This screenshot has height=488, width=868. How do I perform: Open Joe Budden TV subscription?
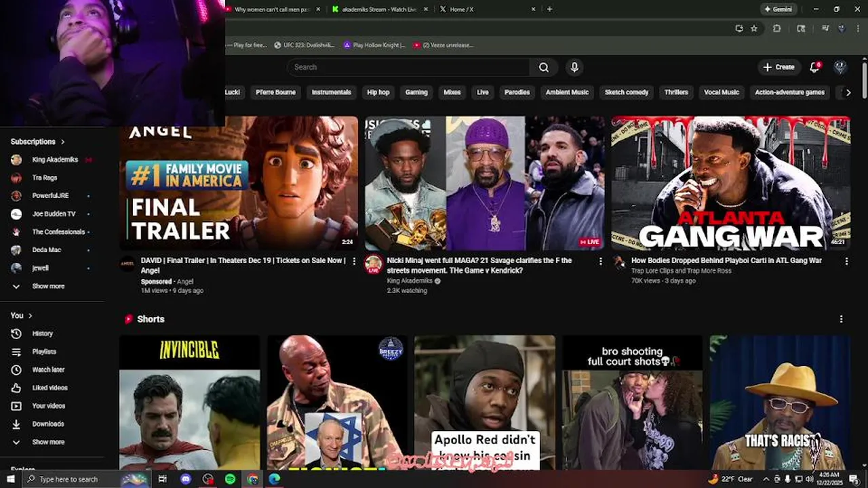coord(52,213)
